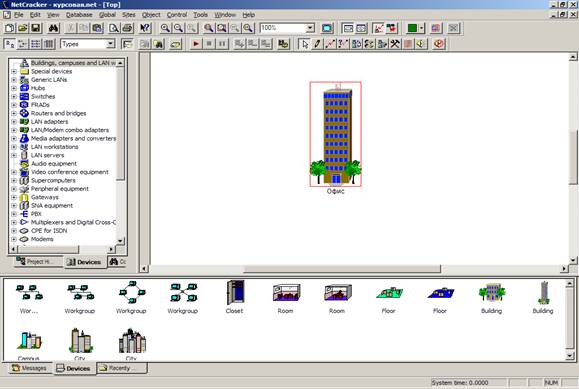Start the simulation with the red play button
Image resolution: width=579 pixels, height=389 pixels.
point(196,44)
